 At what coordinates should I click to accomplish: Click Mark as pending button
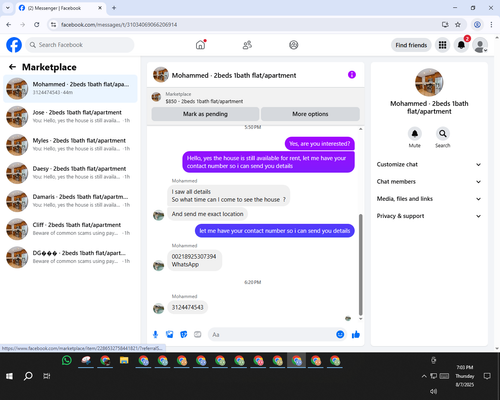point(205,114)
